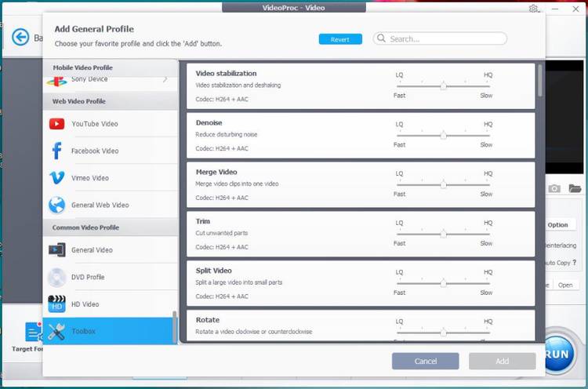Image resolution: width=588 pixels, height=389 pixels.
Task: Adjust the Video stabilization quality slider
Action: point(443,86)
